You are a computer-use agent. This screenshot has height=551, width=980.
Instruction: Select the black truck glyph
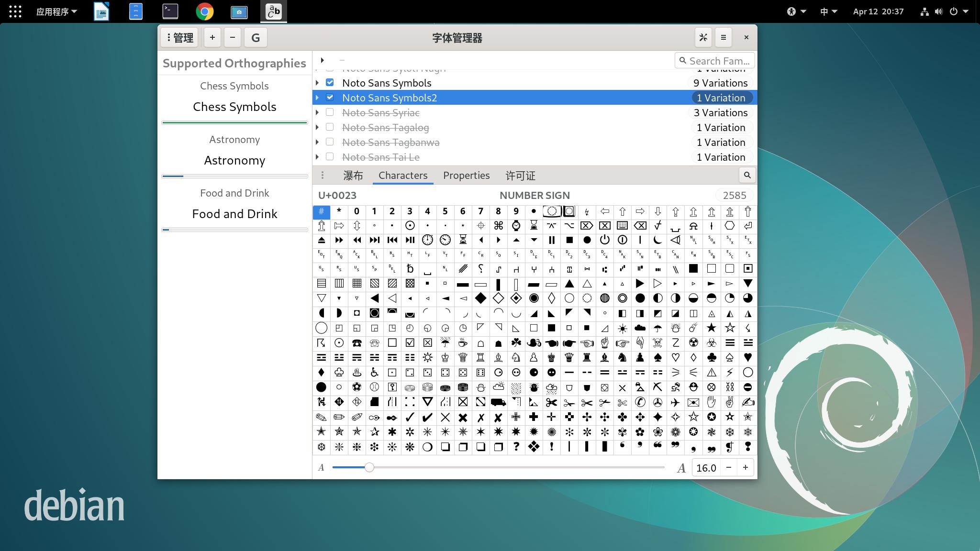point(498,402)
